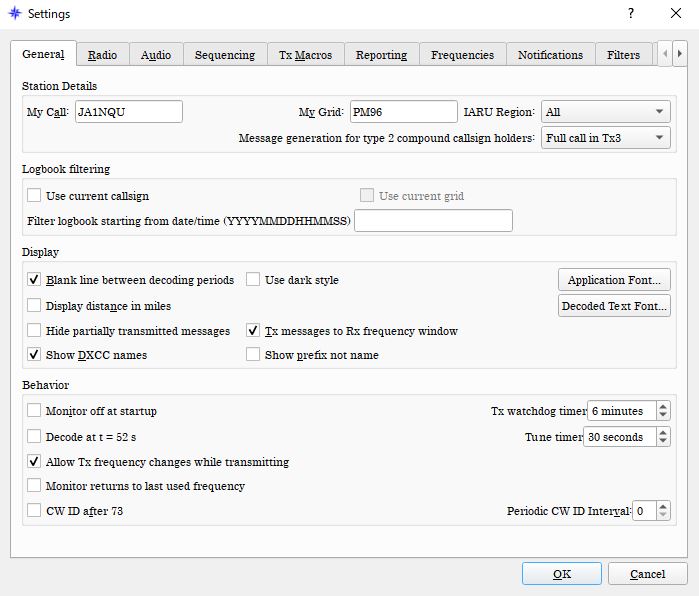The image size is (699, 596).
Task: Click the help question mark button
Action: click(630, 14)
